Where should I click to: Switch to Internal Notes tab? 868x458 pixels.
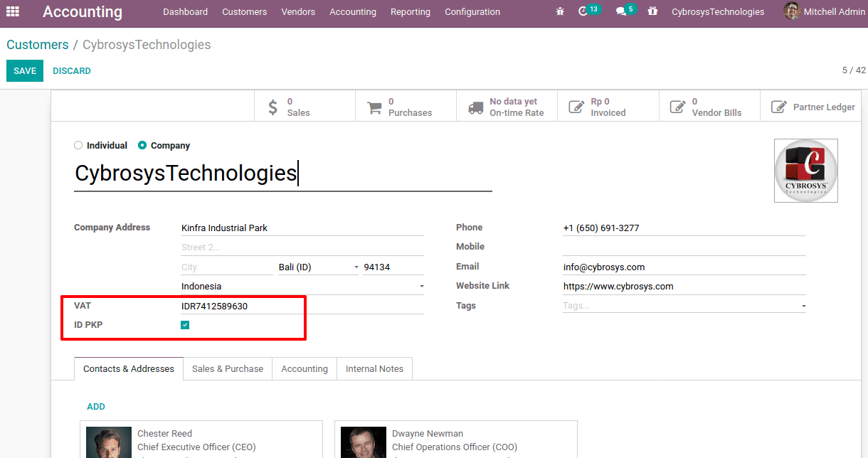tap(374, 368)
